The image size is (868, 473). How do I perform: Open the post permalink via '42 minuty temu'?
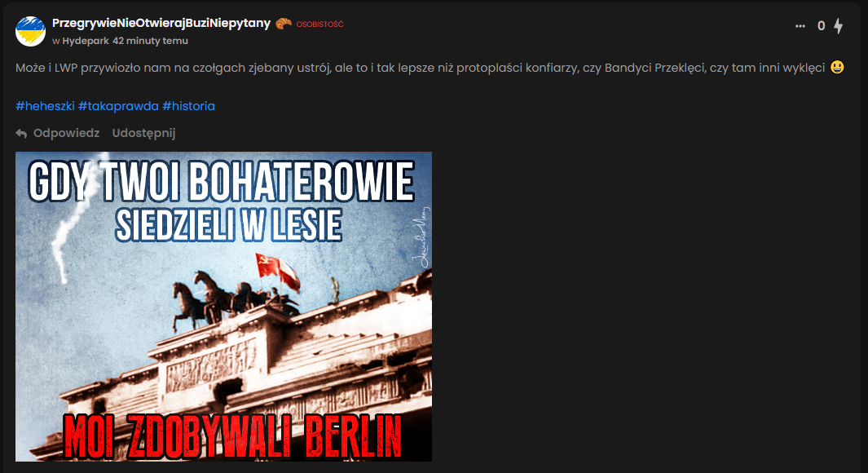(150, 41)
